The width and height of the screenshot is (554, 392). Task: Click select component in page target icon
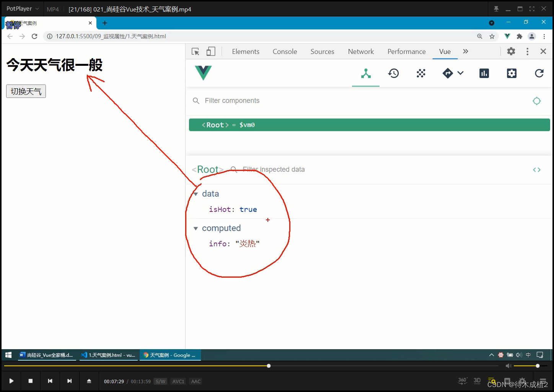point(537,101)
